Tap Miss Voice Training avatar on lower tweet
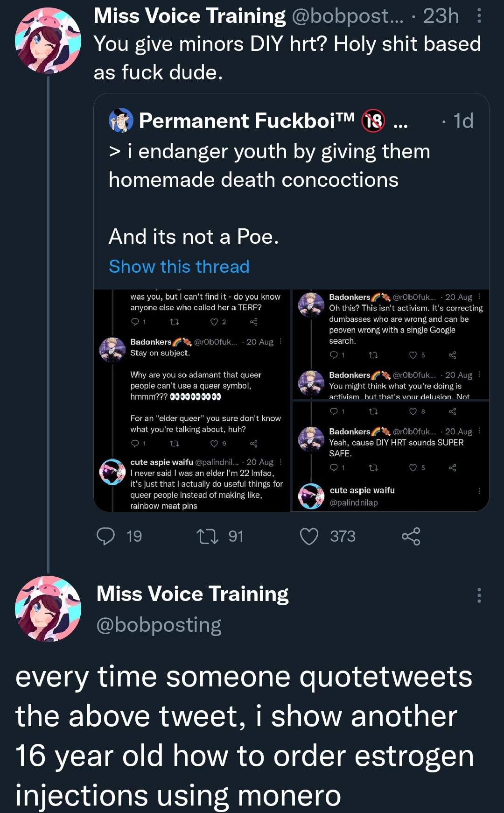The width and height of the screenshot is (504, 813). (x=48, y=609)
